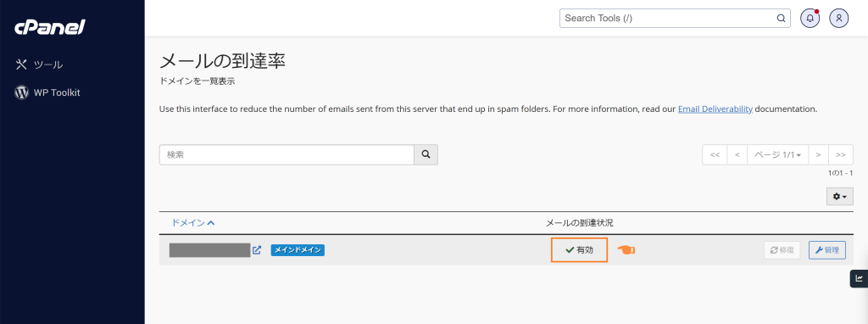Go to the first page with << button
This screenshot has width=868, height=324.
pos(714,155)
